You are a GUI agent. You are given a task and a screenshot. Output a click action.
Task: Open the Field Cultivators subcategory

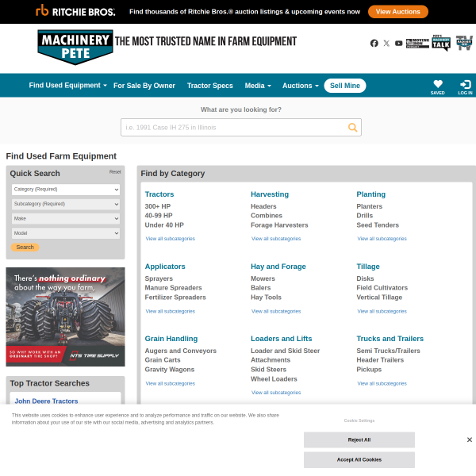click(x=382, y=288)
